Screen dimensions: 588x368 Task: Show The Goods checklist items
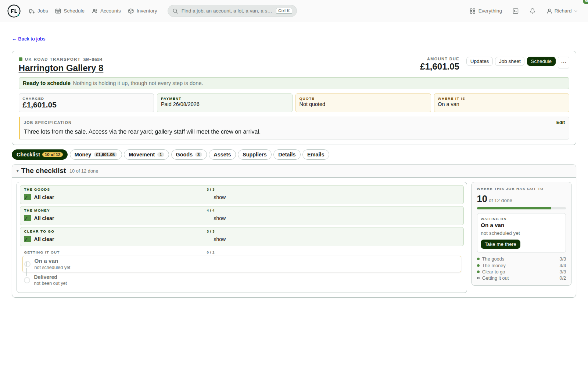pyautogui.click(x=220, y=197)
